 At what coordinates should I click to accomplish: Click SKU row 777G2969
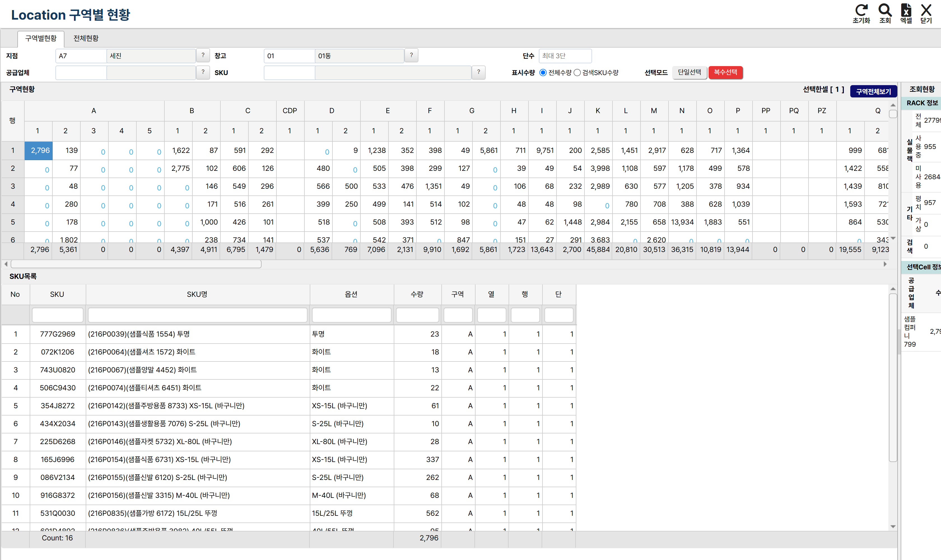pyautogui.click(x=289, y=334)
